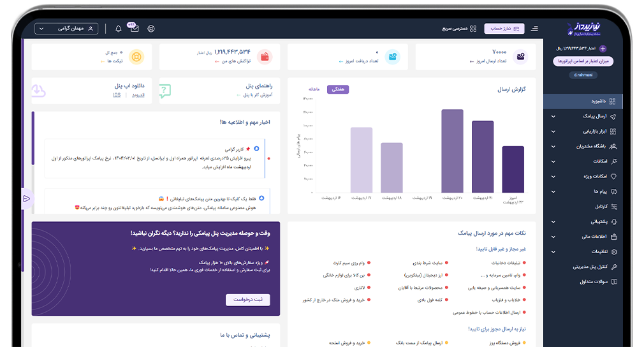The image size is (644, 347).
Task: Click the download cloud icon
Action: pyautogui.click(x=39, y=91)
